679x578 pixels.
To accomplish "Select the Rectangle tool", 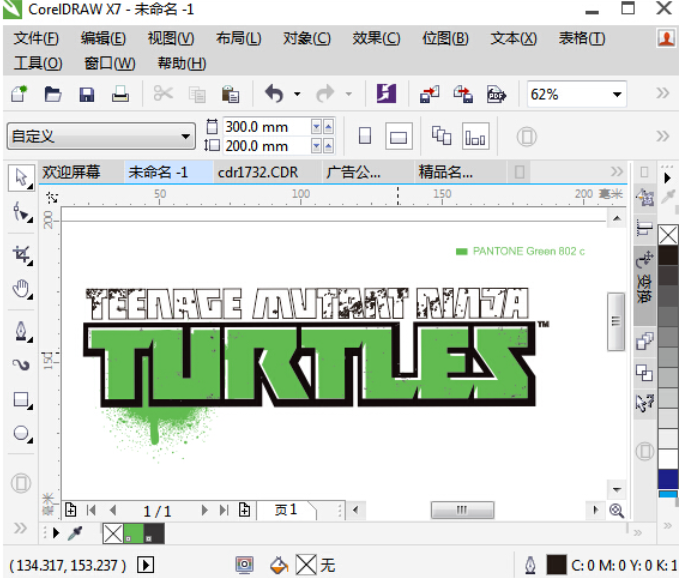I will (x=21, y=400).
